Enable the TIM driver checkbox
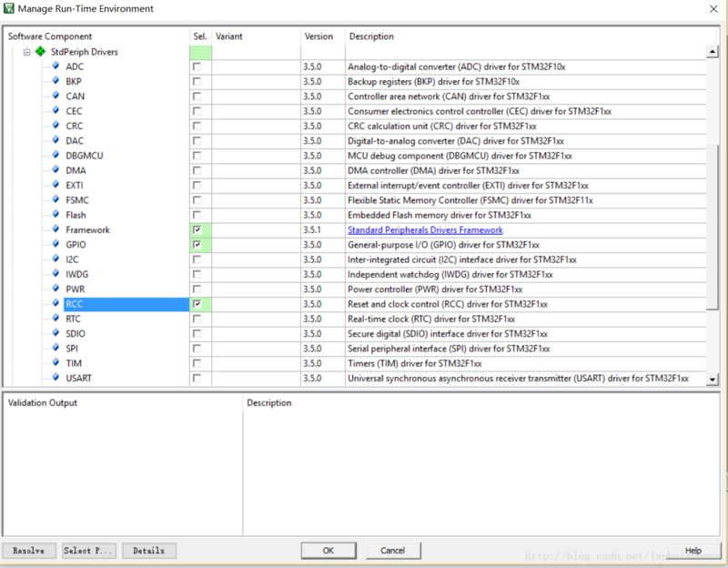728x568 pixels. click(197, 363)
